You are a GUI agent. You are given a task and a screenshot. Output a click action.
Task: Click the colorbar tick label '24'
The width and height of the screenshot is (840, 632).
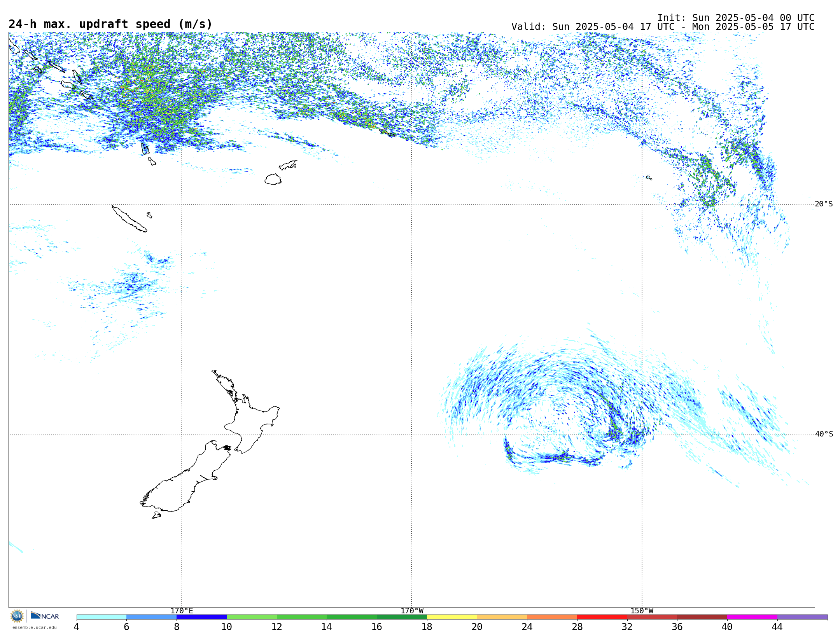[x=527, y=627]
